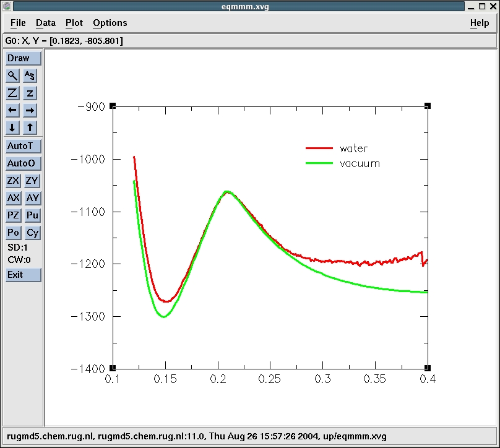The image size is (500, 448).
Task: Click the 'vacuum' legend label
Action: click(x=360, y=164)
